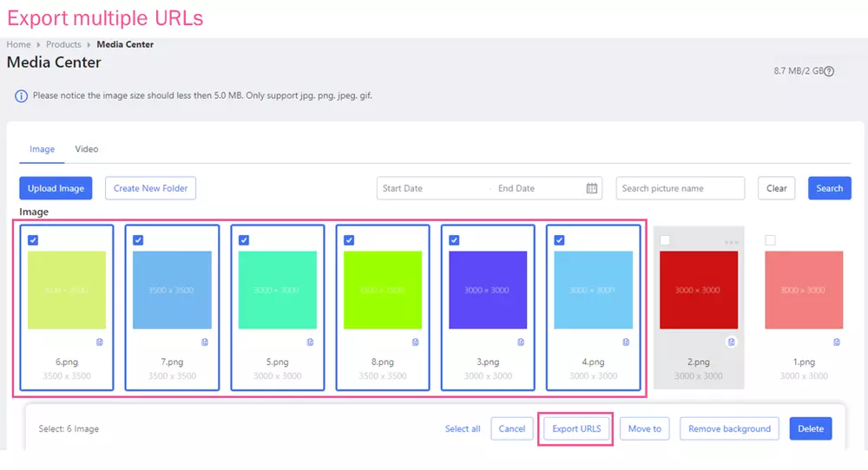
Task: Open the calendar icon in date range
Action: 592,188
